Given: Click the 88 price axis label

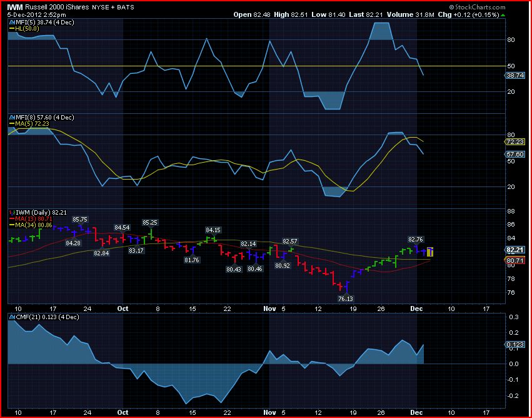Looking at the screenshot, I should click(511, 212).
